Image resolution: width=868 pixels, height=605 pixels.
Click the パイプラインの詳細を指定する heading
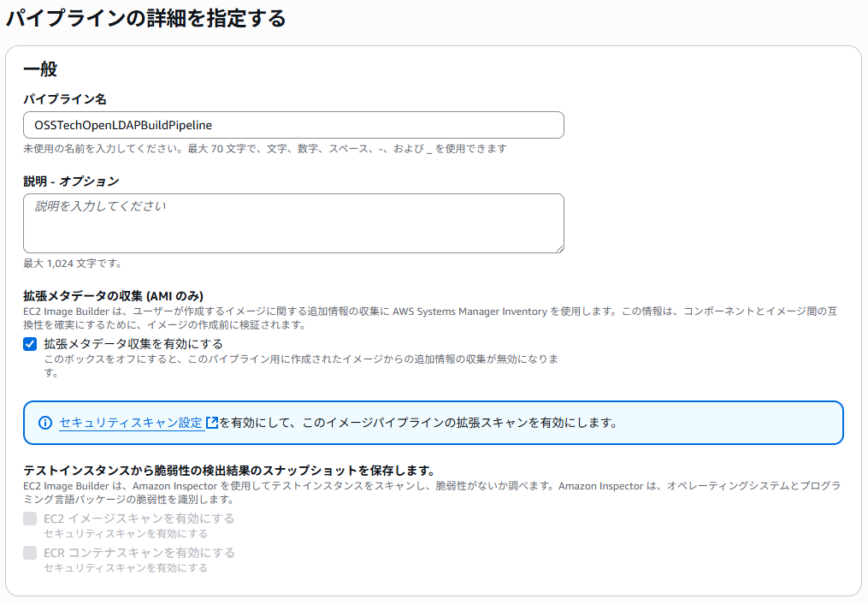145,18
